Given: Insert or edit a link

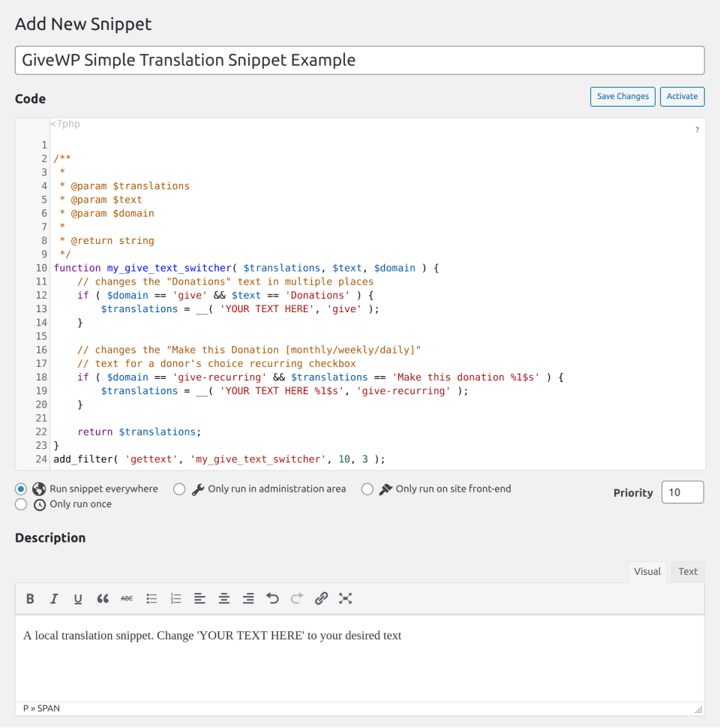Looking at the screenshot, I should [321, 598].
